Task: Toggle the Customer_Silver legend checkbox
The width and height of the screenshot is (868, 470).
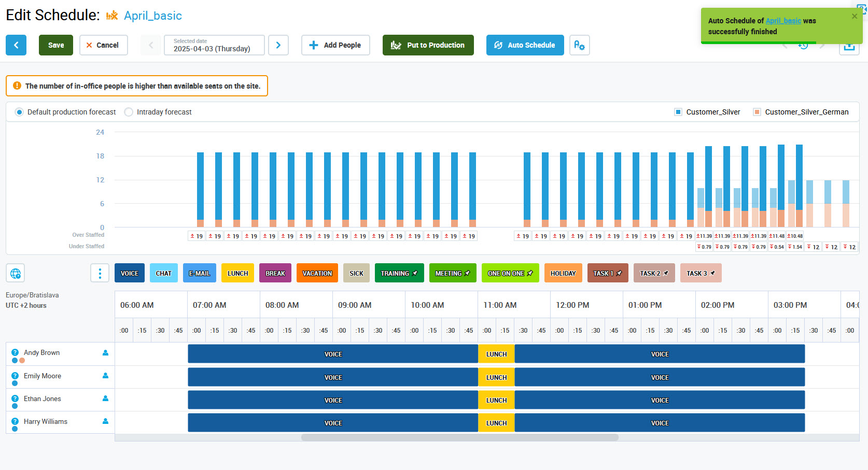Action: [678, 112]
